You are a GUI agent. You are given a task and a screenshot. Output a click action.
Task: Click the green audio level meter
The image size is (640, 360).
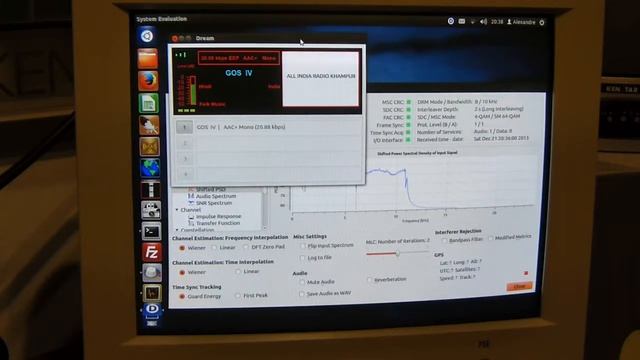tap(193, 91)
